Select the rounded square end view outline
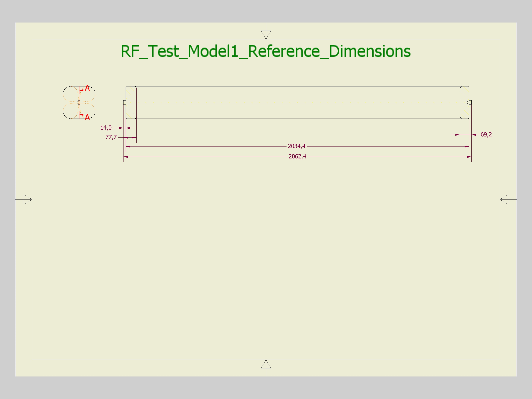 [63, 102]
